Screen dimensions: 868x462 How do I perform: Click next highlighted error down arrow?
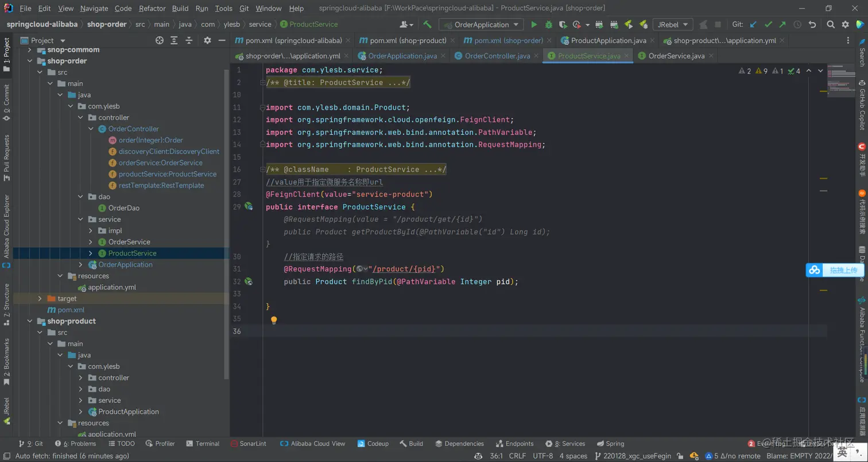(x=821, y=71)
